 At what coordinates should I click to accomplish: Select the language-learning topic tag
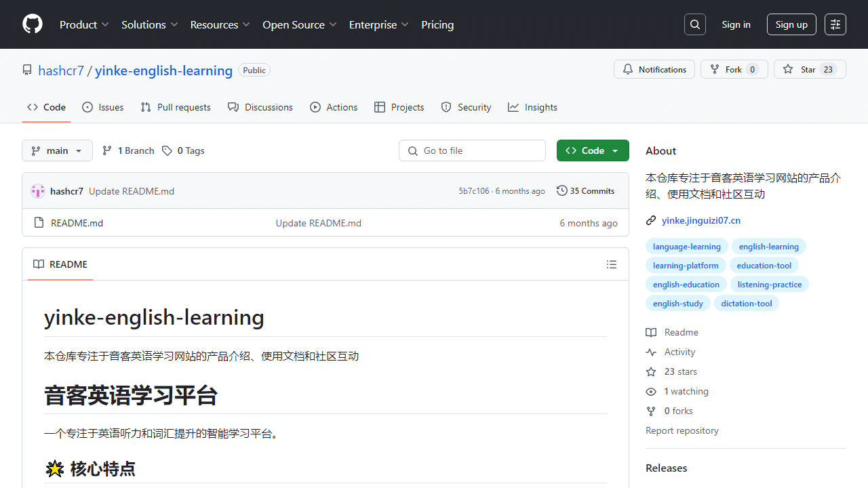(687, 247)
